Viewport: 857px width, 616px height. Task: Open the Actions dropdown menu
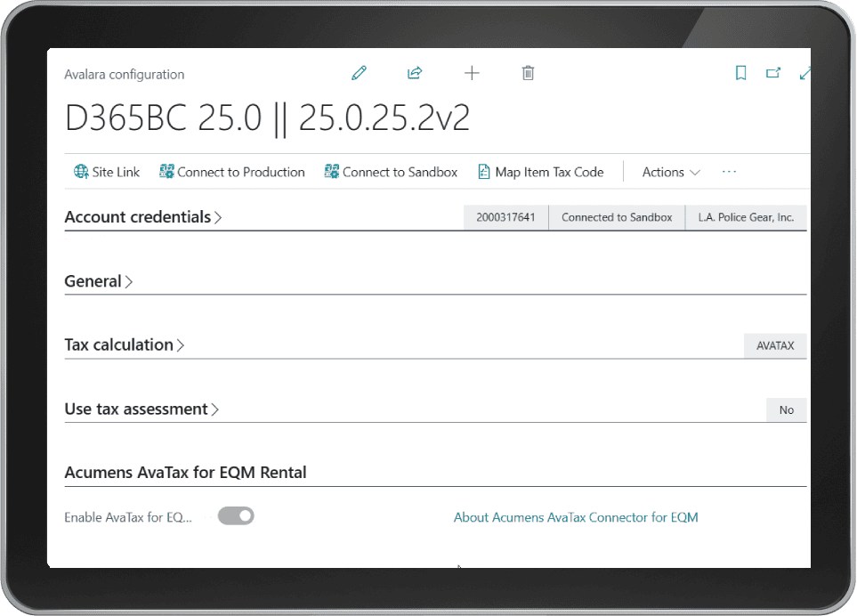[671, 172]
